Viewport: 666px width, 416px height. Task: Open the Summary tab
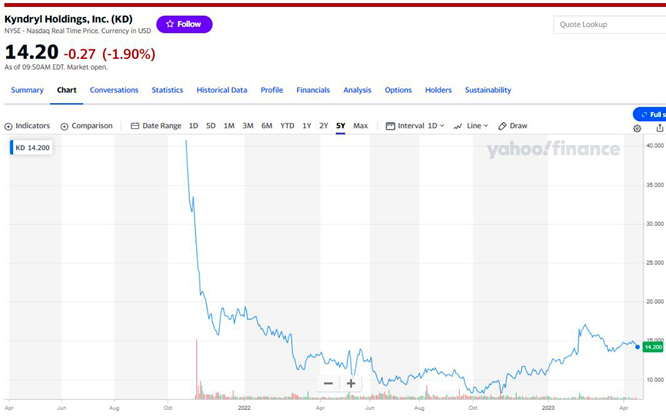point(27,90)
